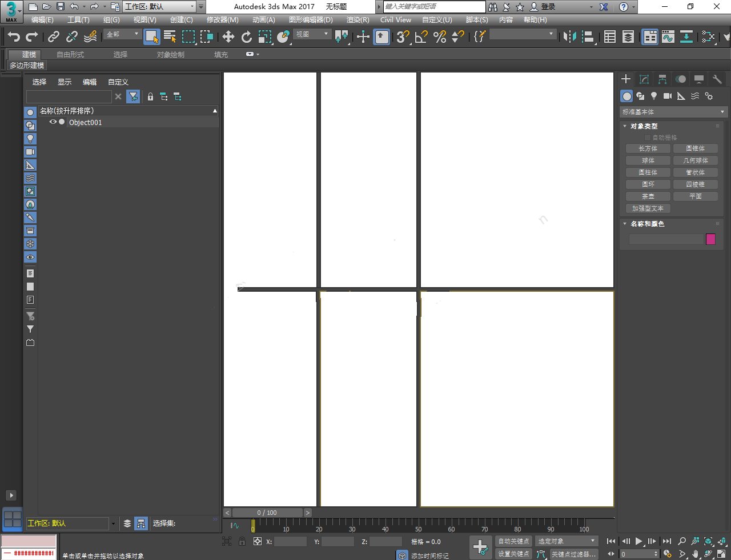Image resolution: width=731 pixels, height=560 pixels.
Task: Toggle the Ribbon display button
Action: click(x=650, y=37)
